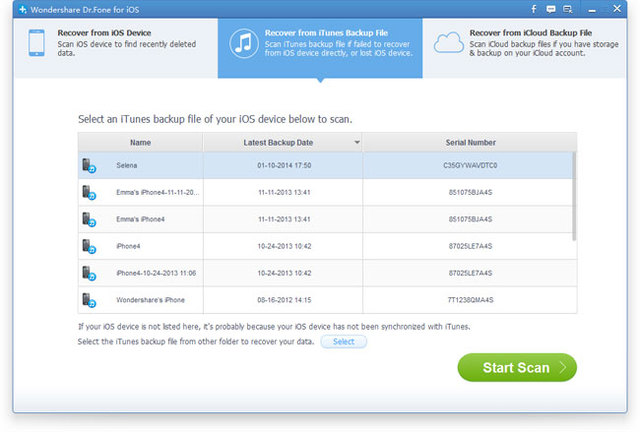Viewport: 640px width, 432px height.
Task: Click date cell in iPhone4-10-24-2013 11:06 row
Action: click(284, 273)
